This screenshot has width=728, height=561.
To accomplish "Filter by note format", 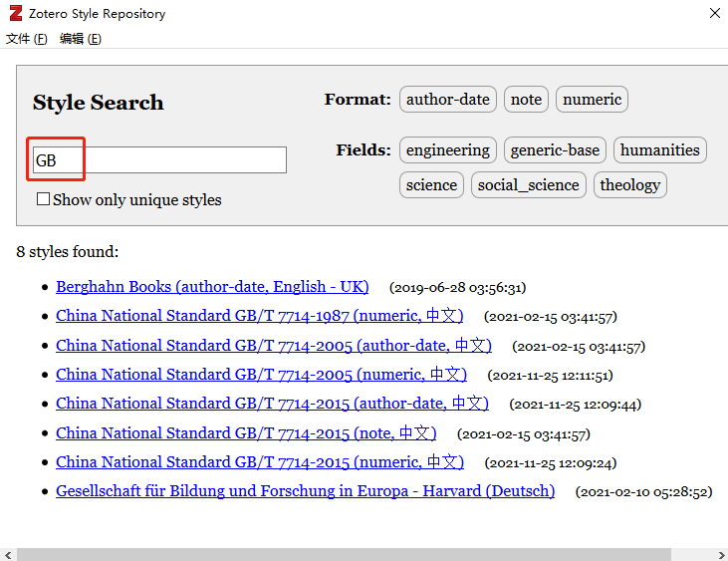I will [526, 100].
